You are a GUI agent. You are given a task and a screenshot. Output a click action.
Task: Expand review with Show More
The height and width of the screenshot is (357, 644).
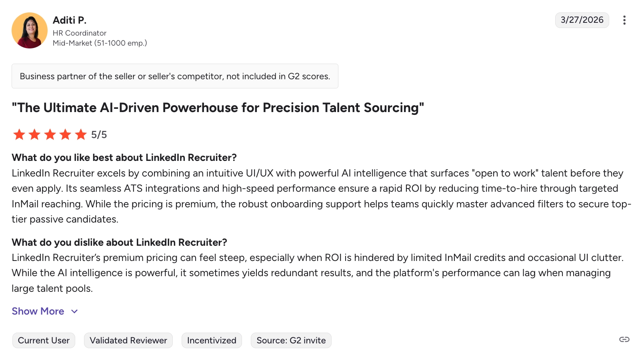(38, 311)
